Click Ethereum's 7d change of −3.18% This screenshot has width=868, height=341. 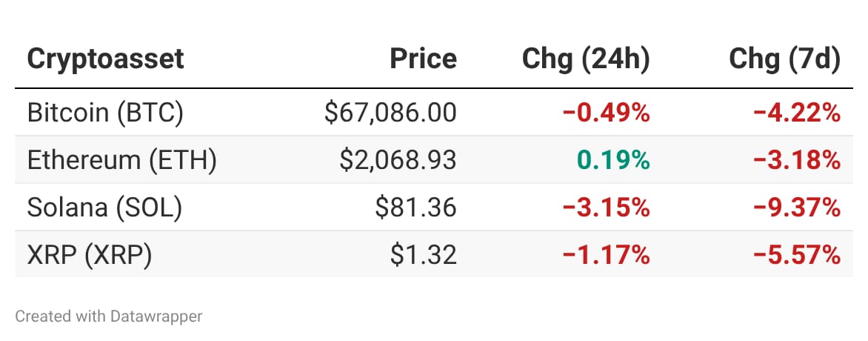coord(797,160)
